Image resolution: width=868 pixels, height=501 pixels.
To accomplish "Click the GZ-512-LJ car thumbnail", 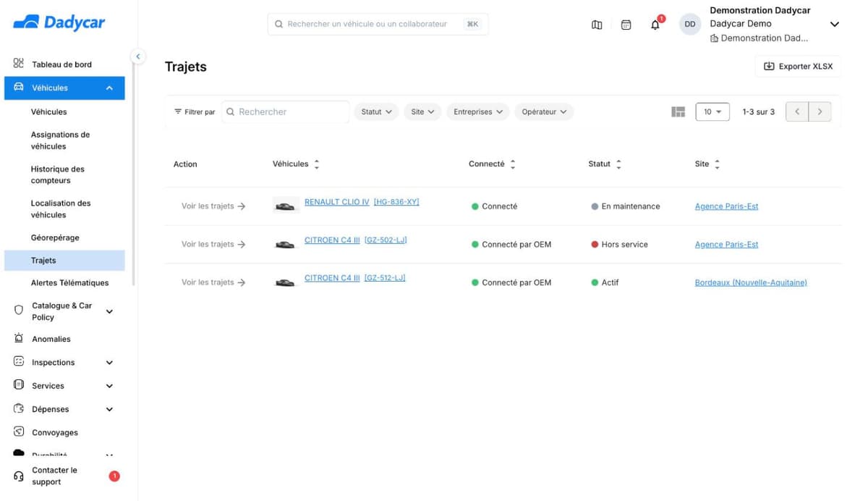I will [x=286, y=282].
